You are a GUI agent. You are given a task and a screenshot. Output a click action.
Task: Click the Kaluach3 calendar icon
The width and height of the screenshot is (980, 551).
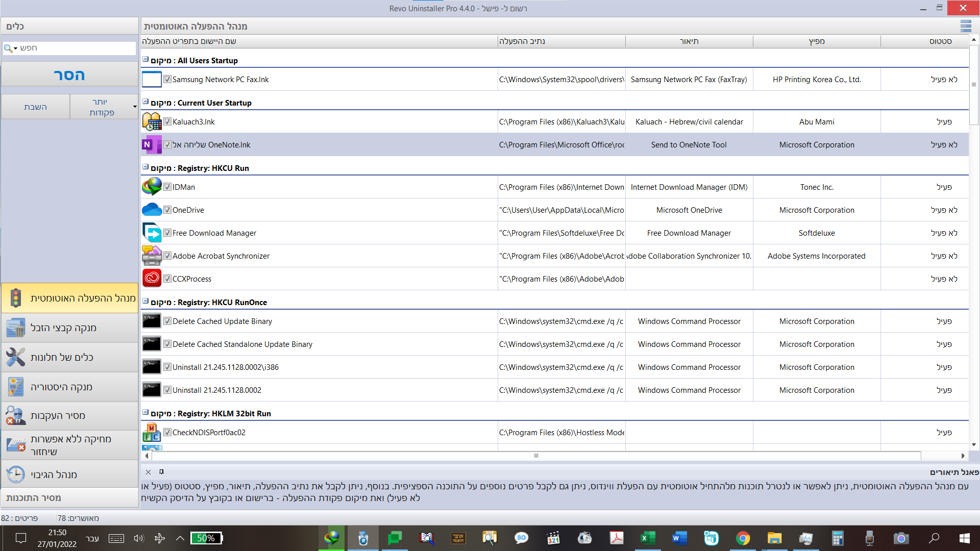pyautogui.click(x=152, y=122)
